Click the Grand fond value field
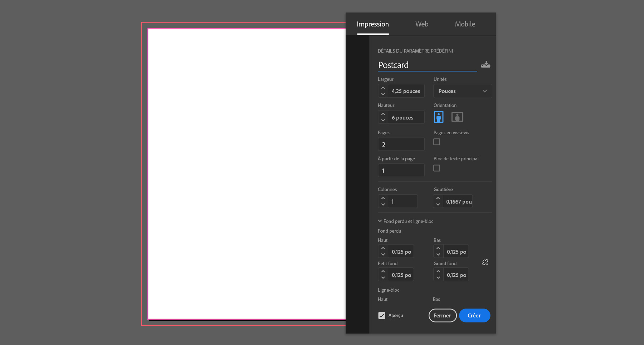644x345 pixels. pyautogui.click(x=456, y=275)
